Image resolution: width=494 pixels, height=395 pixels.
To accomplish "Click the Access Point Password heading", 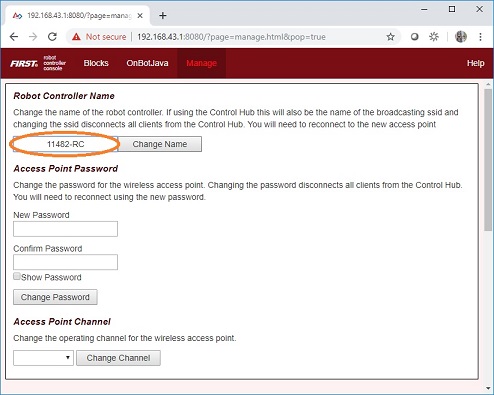I will point(66,169).
